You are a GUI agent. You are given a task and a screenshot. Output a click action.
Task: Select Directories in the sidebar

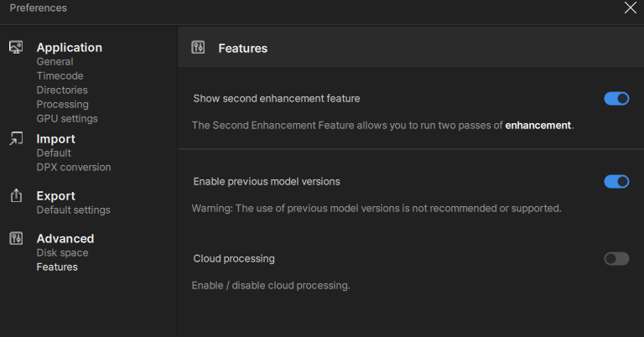62,91
